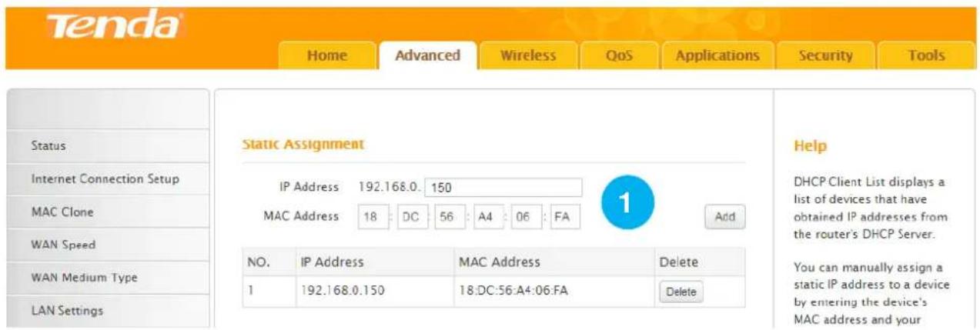Open the Home tab

327,55
